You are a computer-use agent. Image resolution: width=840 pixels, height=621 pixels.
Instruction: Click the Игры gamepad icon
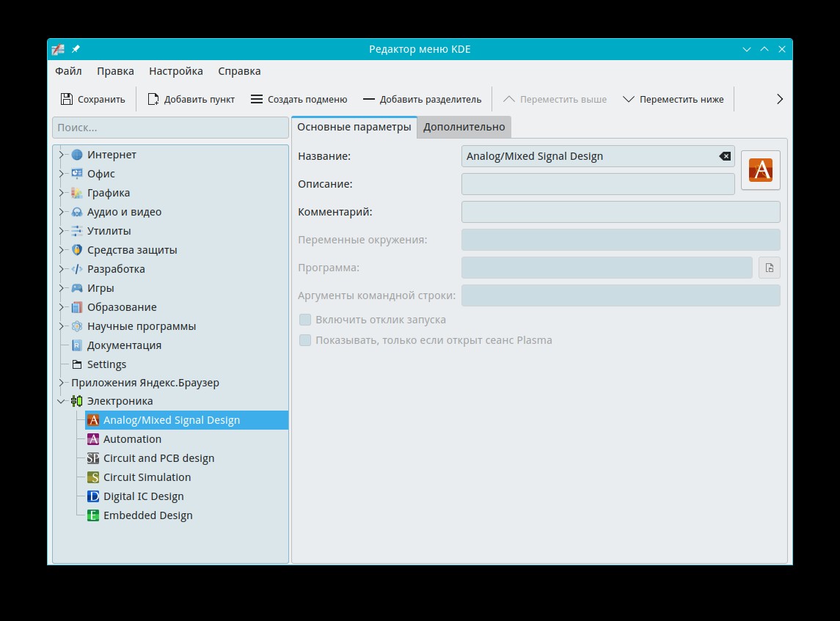77,288
